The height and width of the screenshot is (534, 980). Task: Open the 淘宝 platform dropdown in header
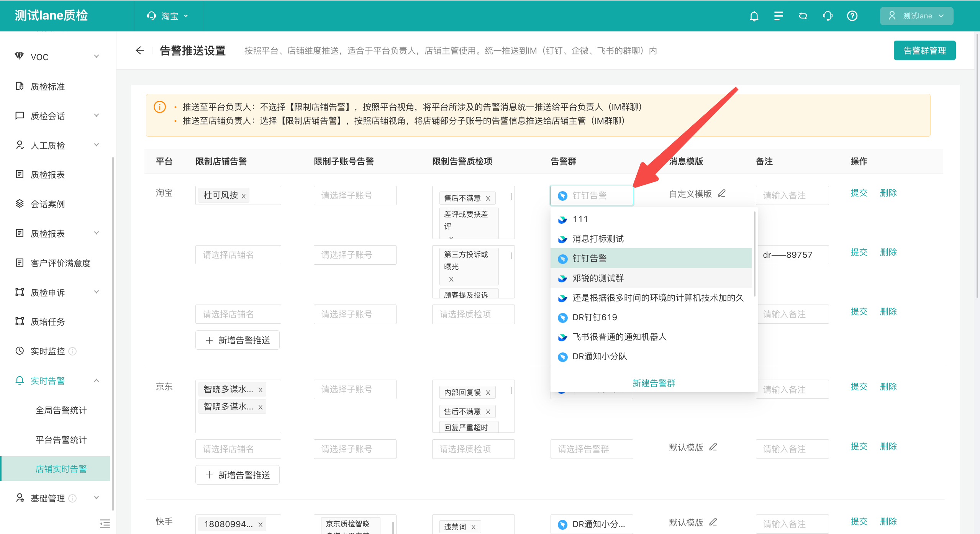tap(168, 16)
